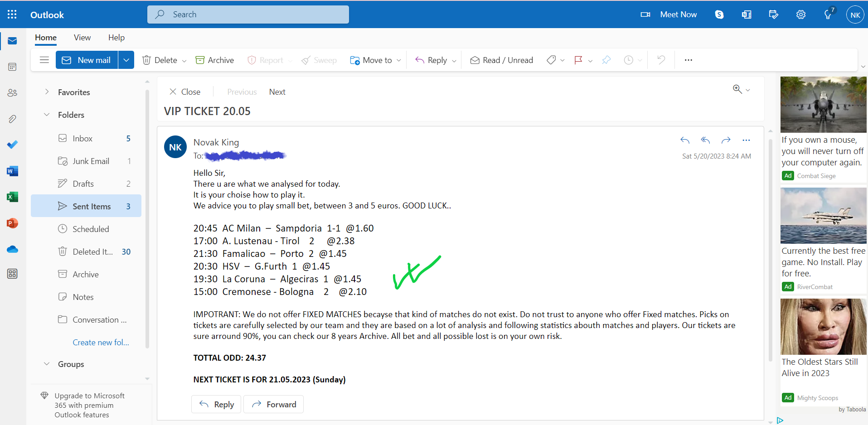Open the Inbox folder
868x425 pixels.
pyautogui.click(x=86, y=138)
